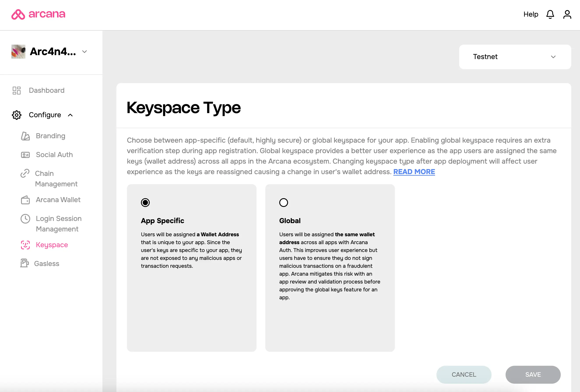The height and width of the screenshot is (392, 580).
Task: Click the SAVE button
Action: tap(533, 374)
